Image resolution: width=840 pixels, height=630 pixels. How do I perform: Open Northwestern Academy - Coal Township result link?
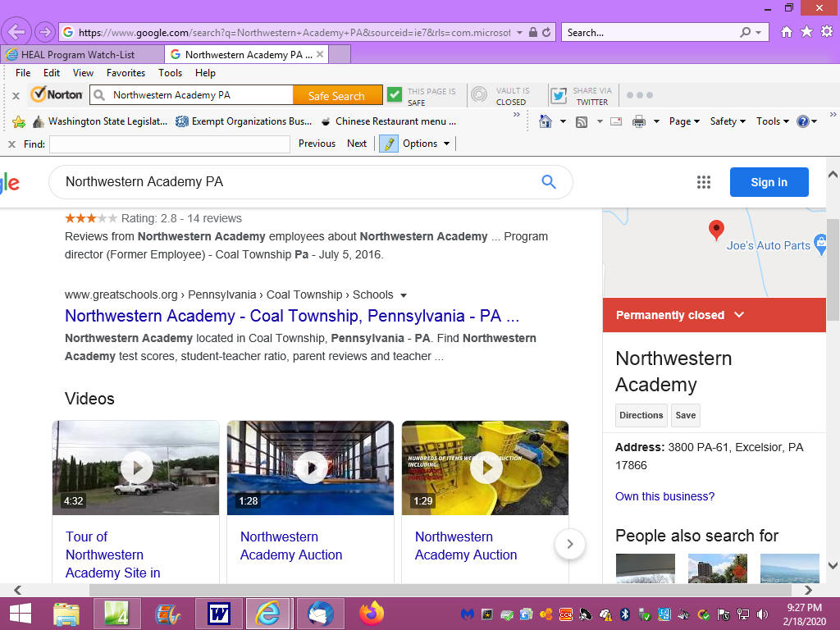[292, 316]
